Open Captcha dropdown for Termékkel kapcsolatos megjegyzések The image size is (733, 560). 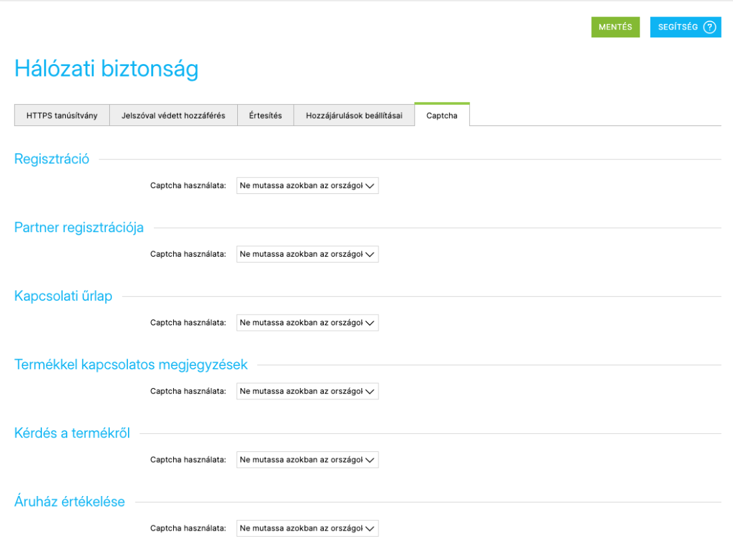tap(307, 391)
